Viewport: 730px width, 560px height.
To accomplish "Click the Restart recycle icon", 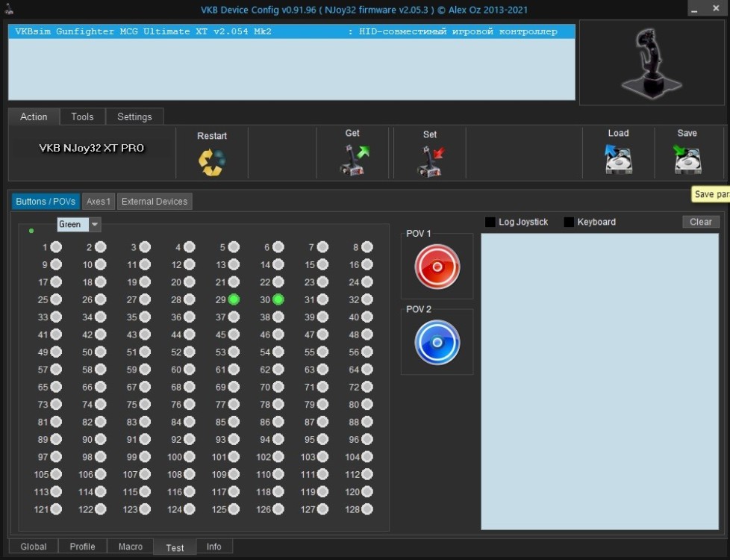I will 211,162.
